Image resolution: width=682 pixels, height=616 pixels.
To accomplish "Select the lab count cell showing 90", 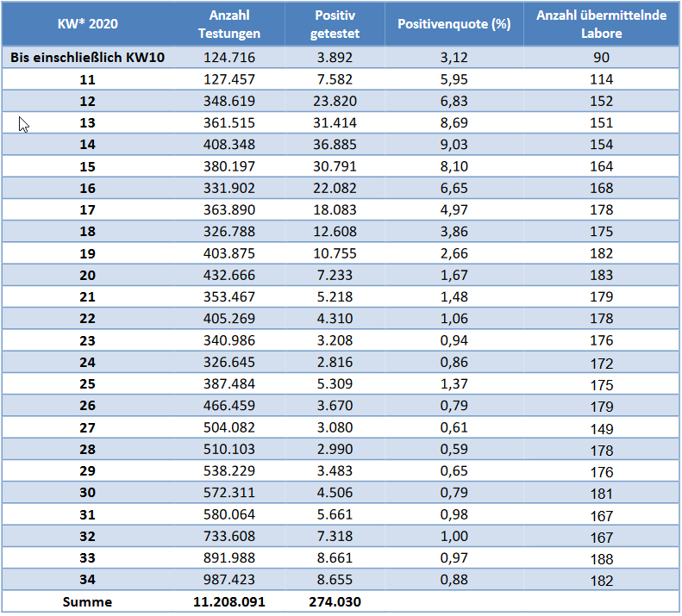I will click(601, 58).
